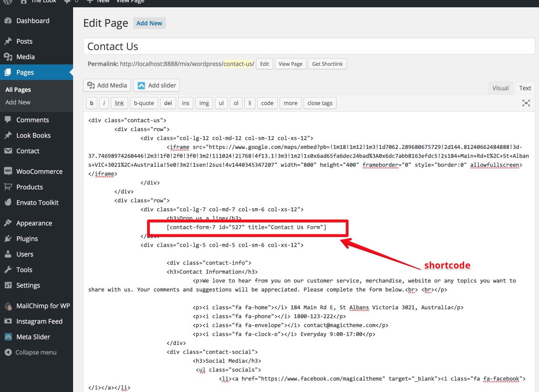Click the contact-form-7 shortcode text
The image size is (539, 392).
click(x=247, y=227)
